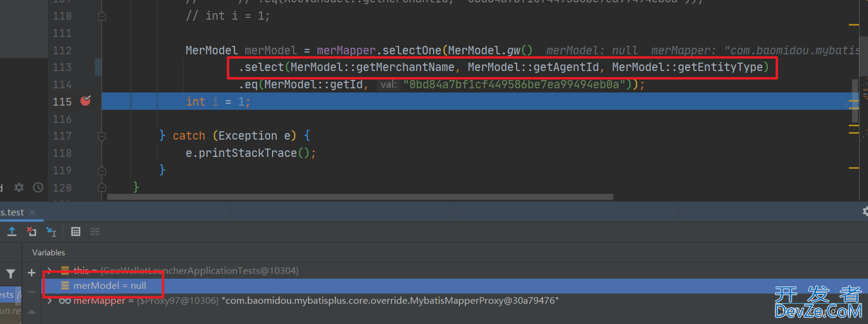Expand the merMapper variable node

click(x=50, y=301)
